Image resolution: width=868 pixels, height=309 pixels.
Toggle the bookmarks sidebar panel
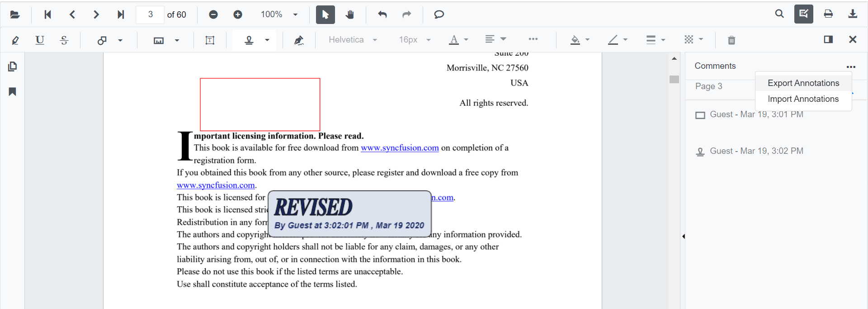[x=13, y=92]
